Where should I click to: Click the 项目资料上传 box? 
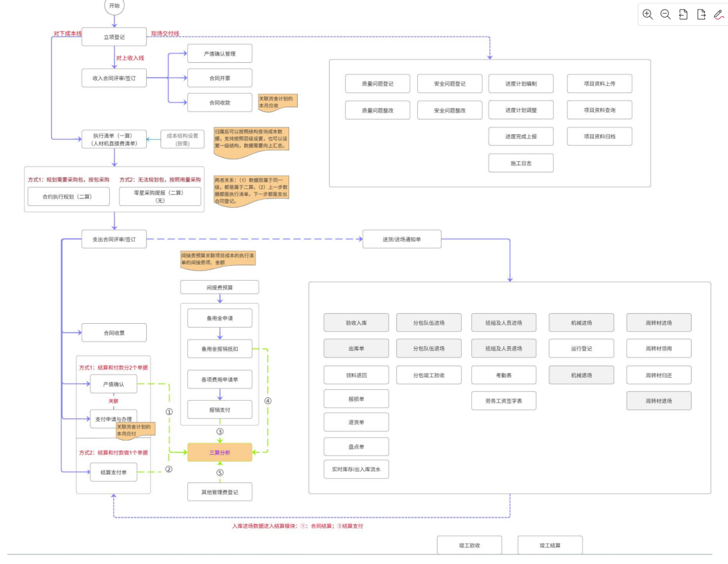599,84
